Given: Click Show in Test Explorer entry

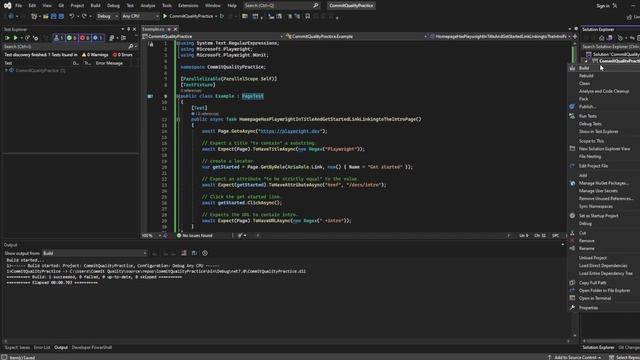Looking at the screenshot, I should [x=598, y=132].
